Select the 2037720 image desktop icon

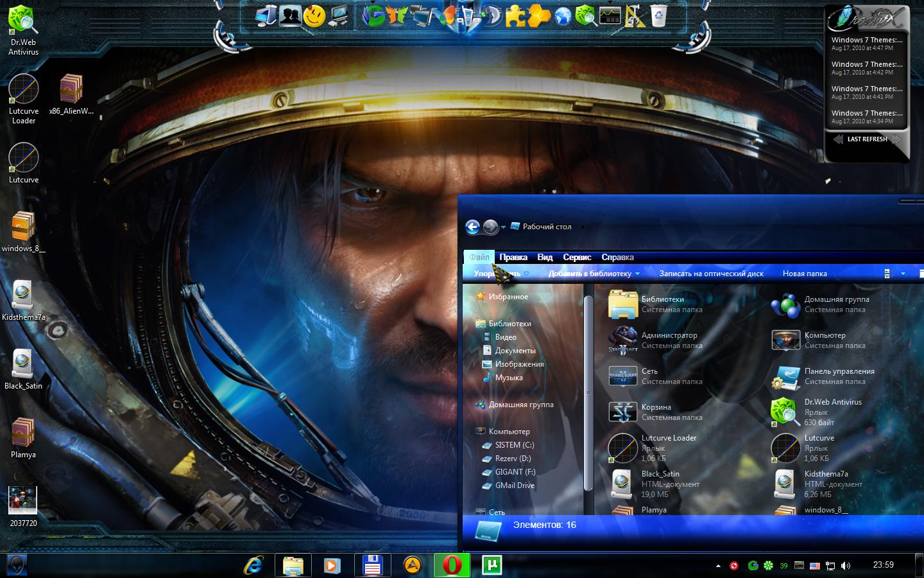(x=23, y=507)
